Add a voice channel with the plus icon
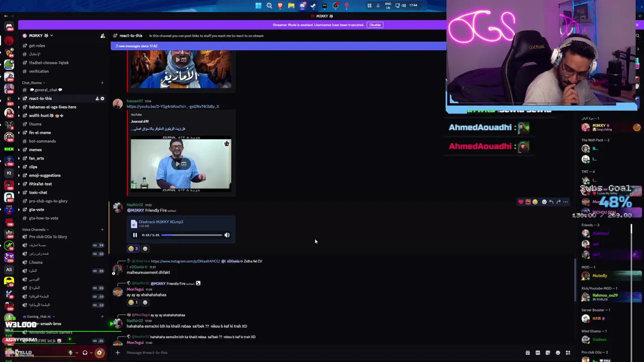 102,230
